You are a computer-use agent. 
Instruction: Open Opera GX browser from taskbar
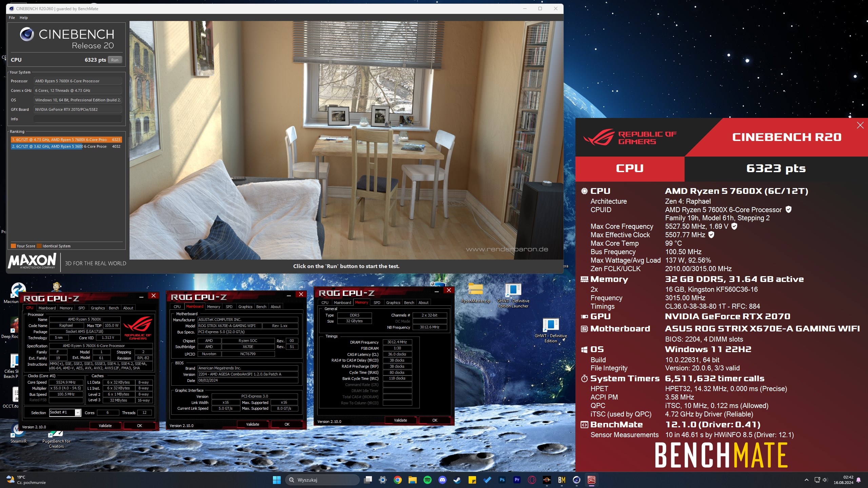click(x=532, y=480)
